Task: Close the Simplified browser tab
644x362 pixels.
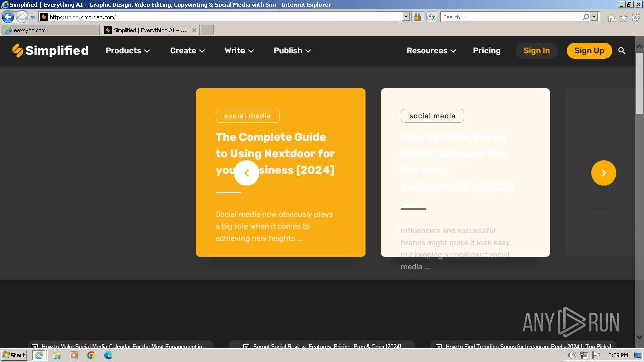Action: pos(194,30)
